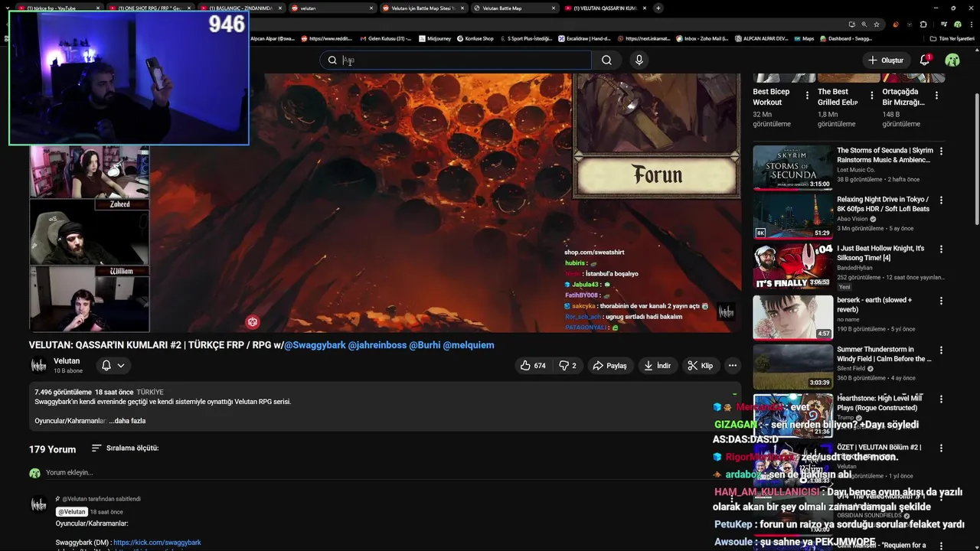Open options for Best Bicep Workout short

click(x=807, y=96)
